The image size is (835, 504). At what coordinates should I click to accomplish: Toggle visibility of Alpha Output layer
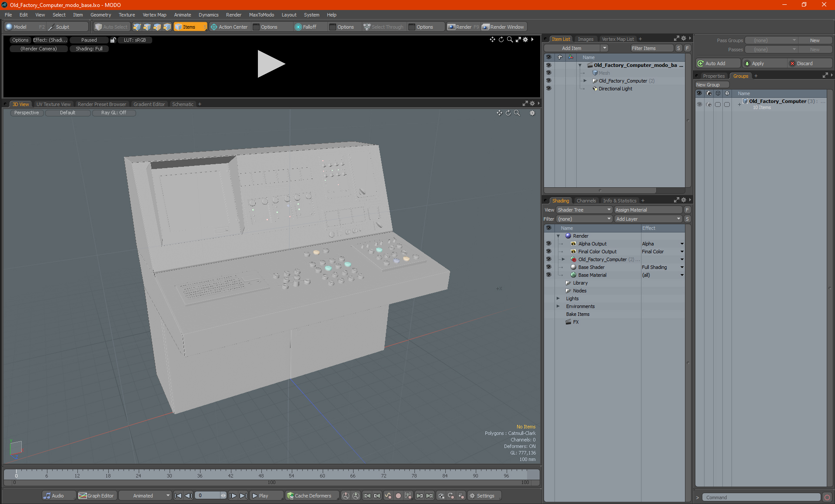(548, 244)
